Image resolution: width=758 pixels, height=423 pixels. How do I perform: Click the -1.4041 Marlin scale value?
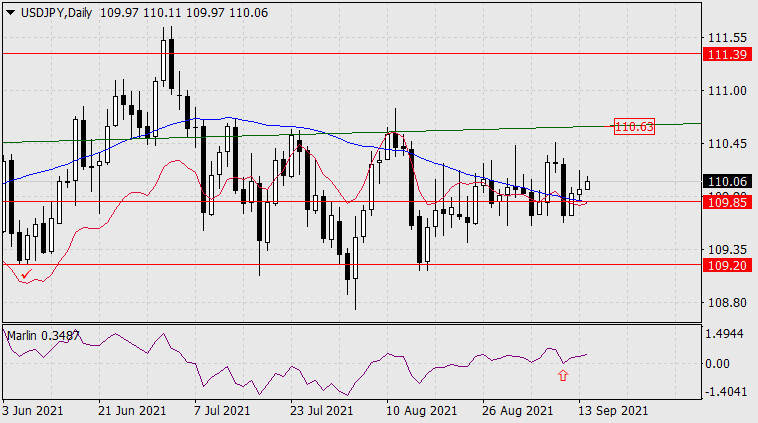point(726,392)
